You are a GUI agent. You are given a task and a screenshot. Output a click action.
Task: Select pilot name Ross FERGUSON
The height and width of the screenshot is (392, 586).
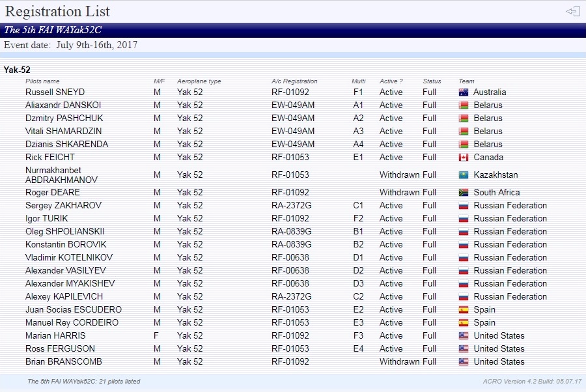(60, 348)
